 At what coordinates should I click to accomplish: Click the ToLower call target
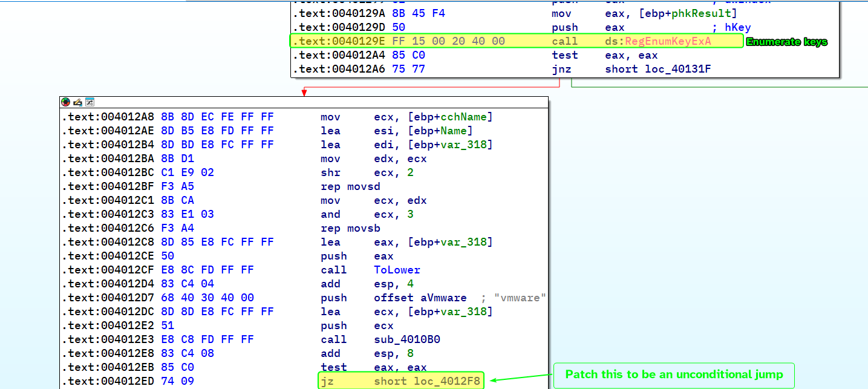click(x=397, y=270)
